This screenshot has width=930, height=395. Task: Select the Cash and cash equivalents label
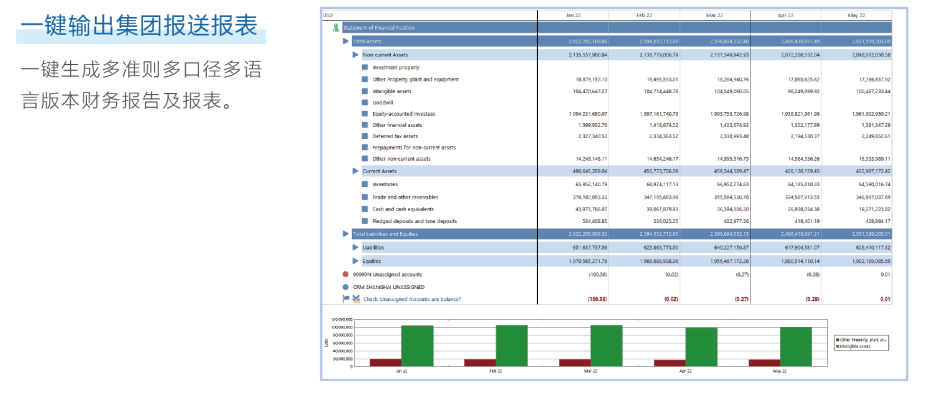403,209
